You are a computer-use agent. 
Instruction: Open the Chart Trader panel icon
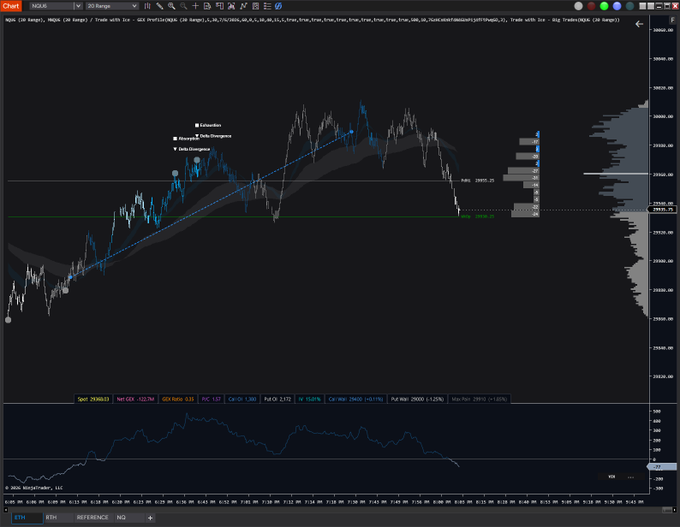(219, 6)
